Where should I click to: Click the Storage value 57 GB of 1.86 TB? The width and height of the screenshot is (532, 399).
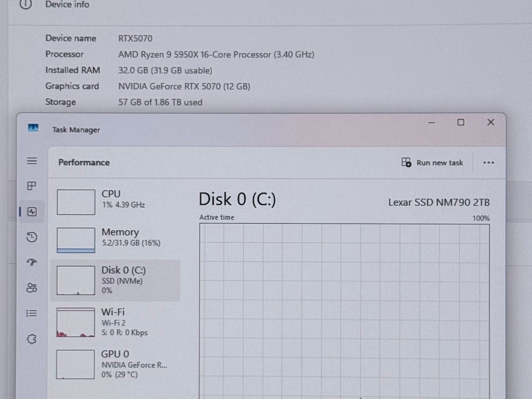(x=160, y=102)
